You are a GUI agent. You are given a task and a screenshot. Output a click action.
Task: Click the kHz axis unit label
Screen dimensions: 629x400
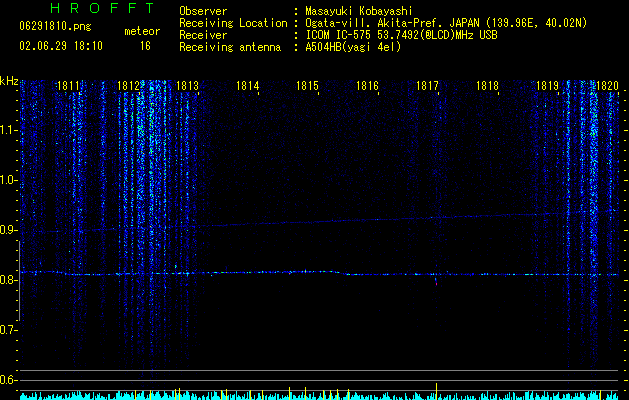[9, 81]
